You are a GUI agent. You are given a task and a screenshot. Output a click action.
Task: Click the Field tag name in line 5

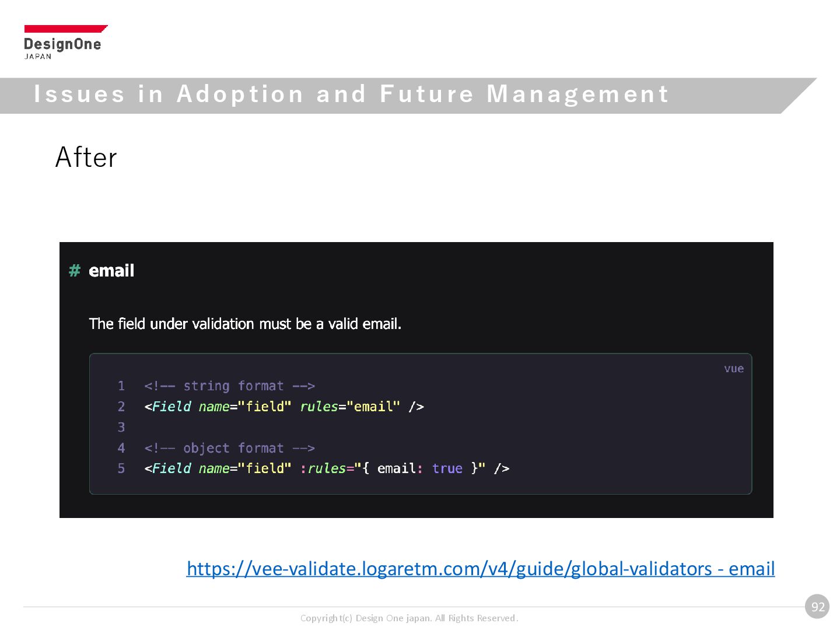(171, 468)
